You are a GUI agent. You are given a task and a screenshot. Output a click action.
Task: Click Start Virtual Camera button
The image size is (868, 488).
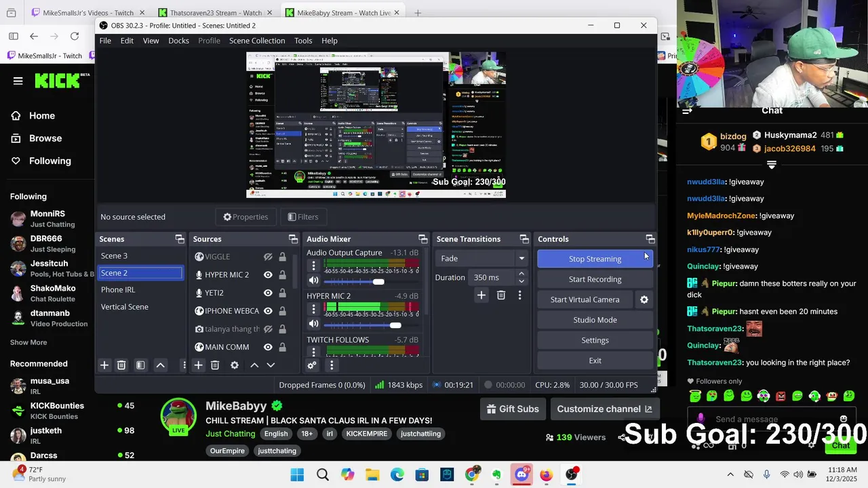point(585,300)
